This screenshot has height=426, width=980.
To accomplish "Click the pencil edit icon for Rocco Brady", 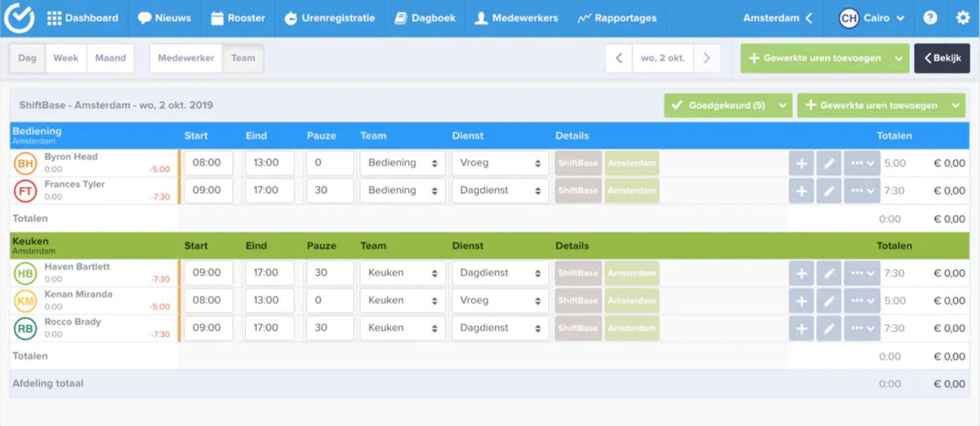I will pos(829,328).
